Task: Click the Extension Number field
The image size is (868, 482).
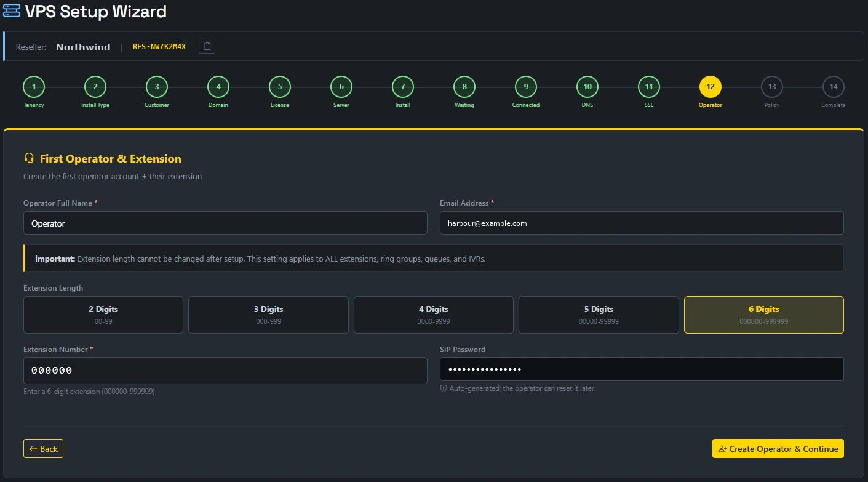Action: coord(225,371)
